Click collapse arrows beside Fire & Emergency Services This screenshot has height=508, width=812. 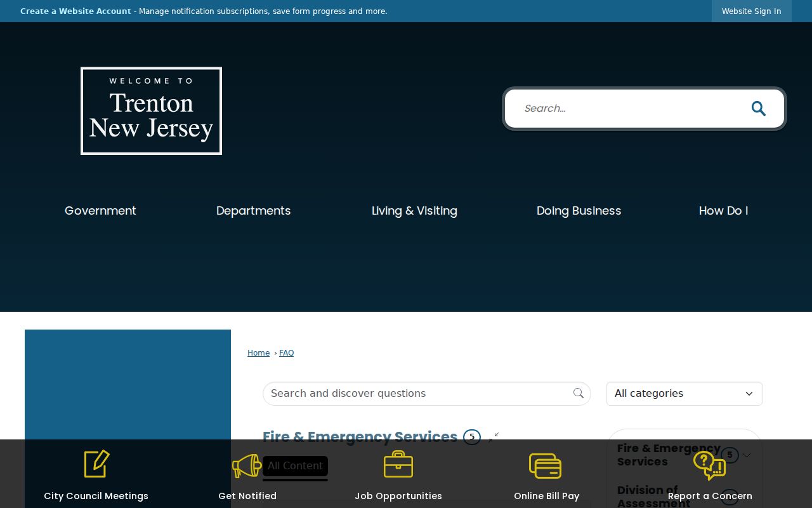494,437
